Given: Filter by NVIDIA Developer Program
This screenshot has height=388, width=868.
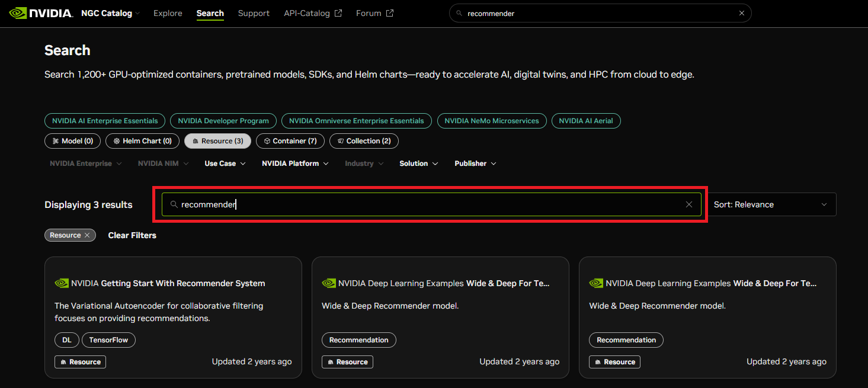Looking at the screenshot, I should coord(223,121).
